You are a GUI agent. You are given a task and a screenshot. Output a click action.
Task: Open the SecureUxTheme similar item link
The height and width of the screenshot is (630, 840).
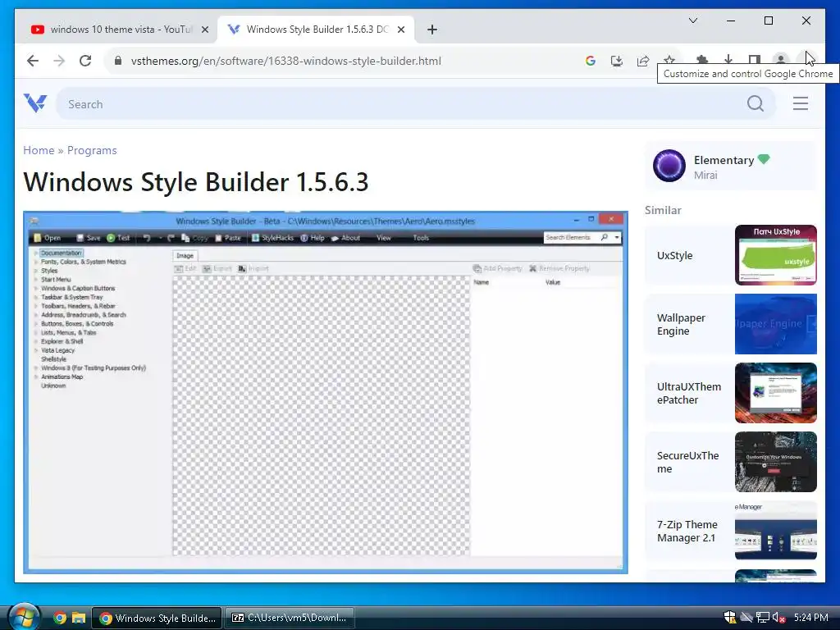(x=688, y=462)
